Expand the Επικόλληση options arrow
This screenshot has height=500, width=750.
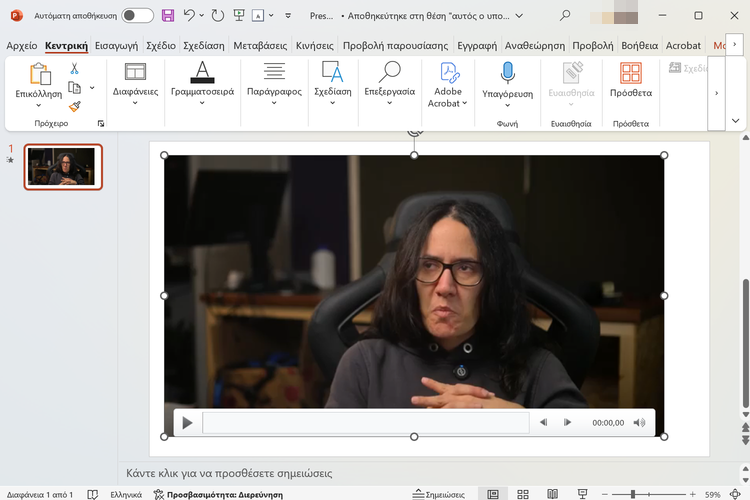(39, 105)
